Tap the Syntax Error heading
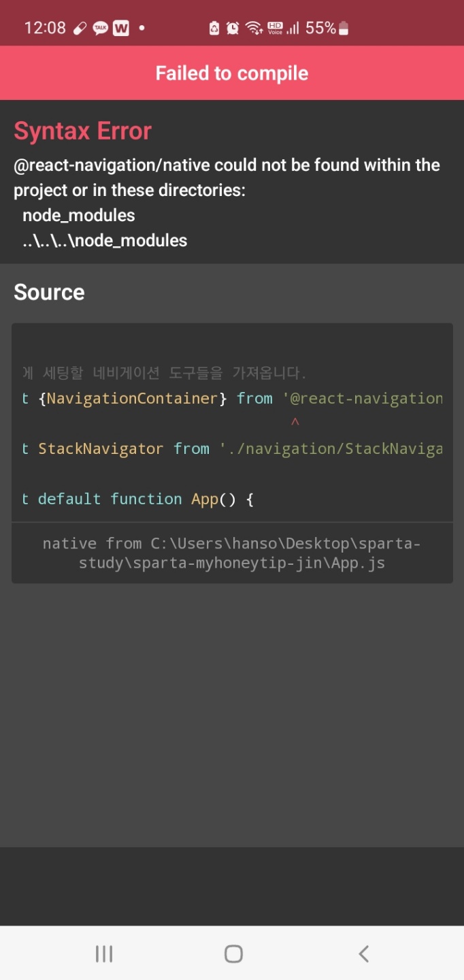464x980 pixels. pos(82,131)
